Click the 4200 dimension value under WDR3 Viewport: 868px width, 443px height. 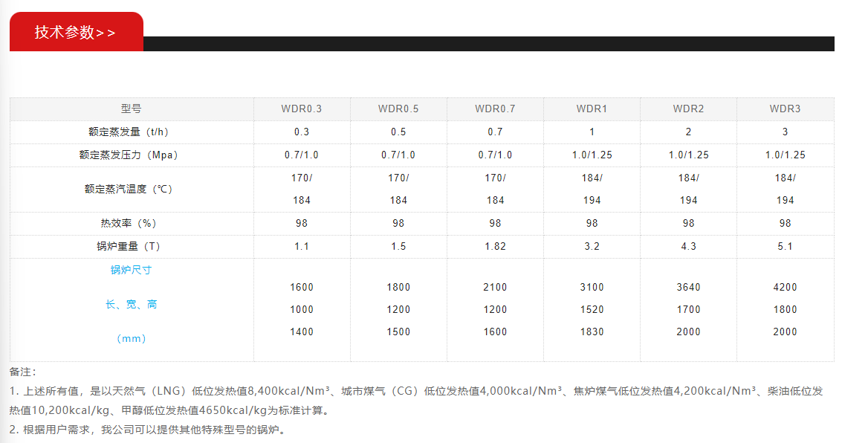coord(785,287)
